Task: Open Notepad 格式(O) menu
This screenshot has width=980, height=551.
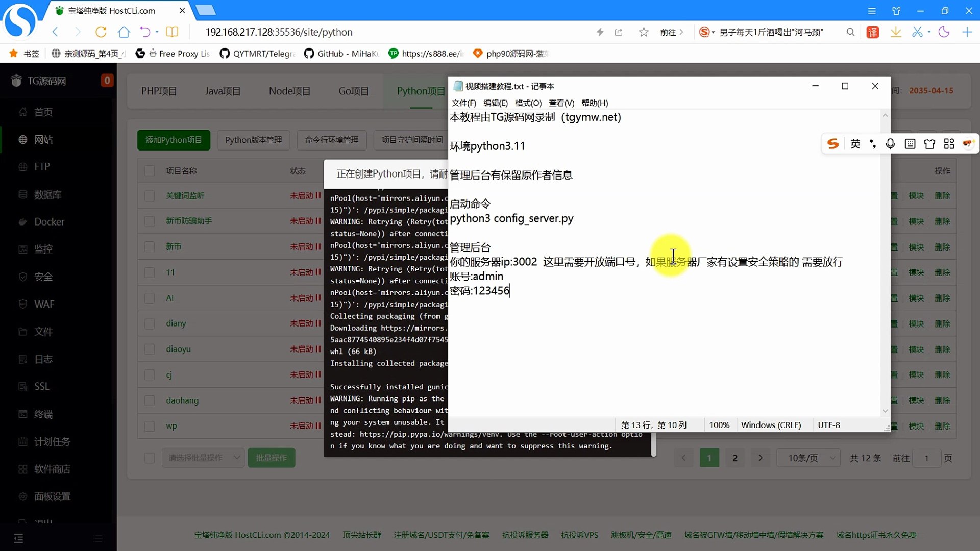Action: point(528,103)
